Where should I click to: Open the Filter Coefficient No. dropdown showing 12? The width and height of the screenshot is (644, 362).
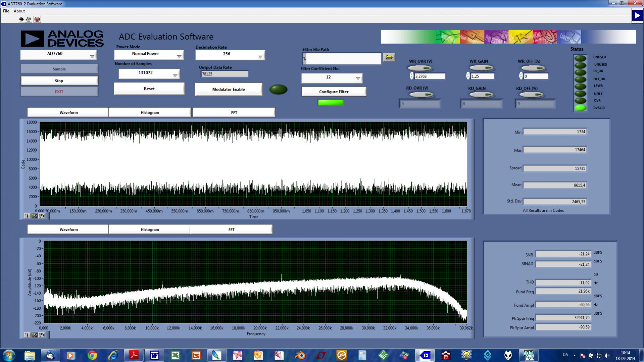(x=332, y=78)
